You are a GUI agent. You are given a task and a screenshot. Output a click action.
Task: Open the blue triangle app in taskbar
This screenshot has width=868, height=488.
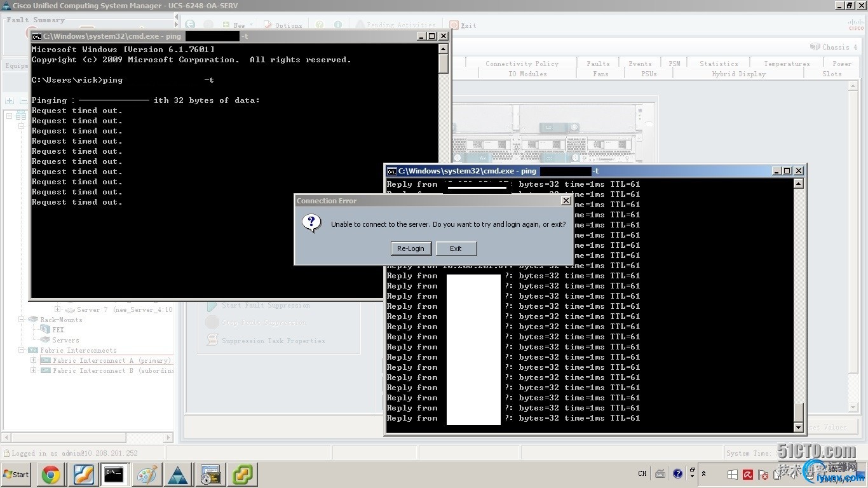pyautogui.click(x=178, y=475)
